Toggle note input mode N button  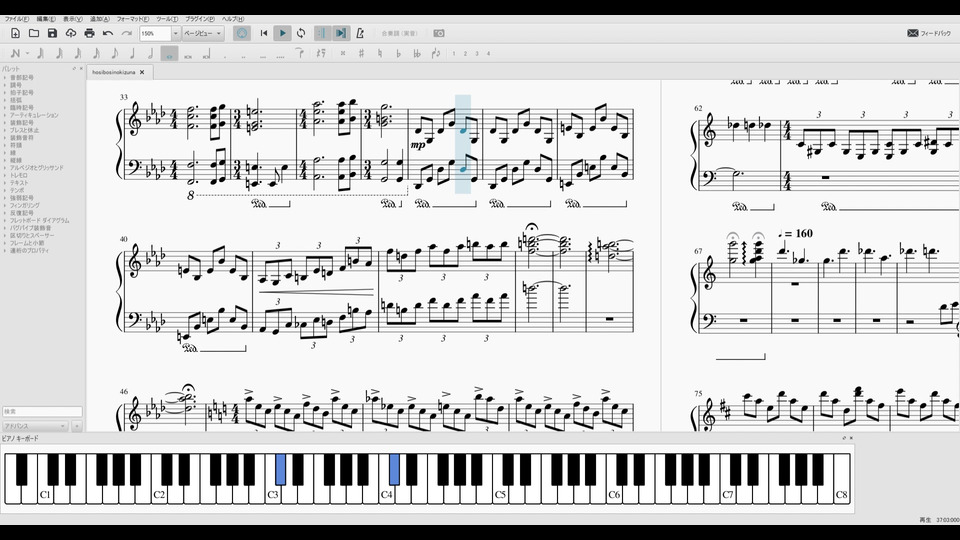[15, 54]
